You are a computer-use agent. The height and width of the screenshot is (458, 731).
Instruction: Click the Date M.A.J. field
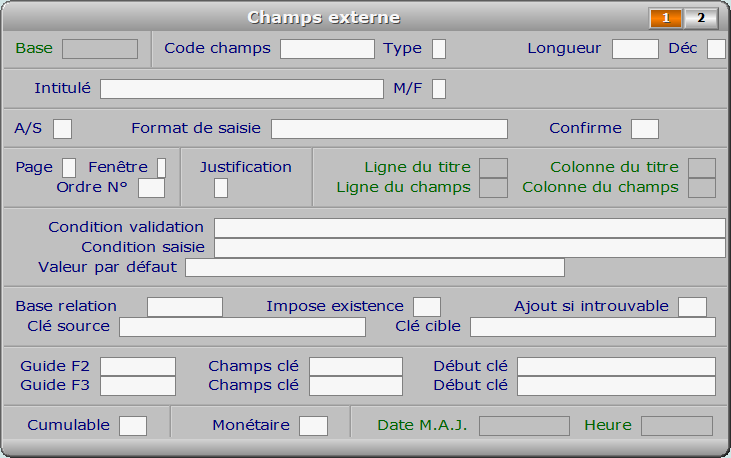click(x=524, y=426)
